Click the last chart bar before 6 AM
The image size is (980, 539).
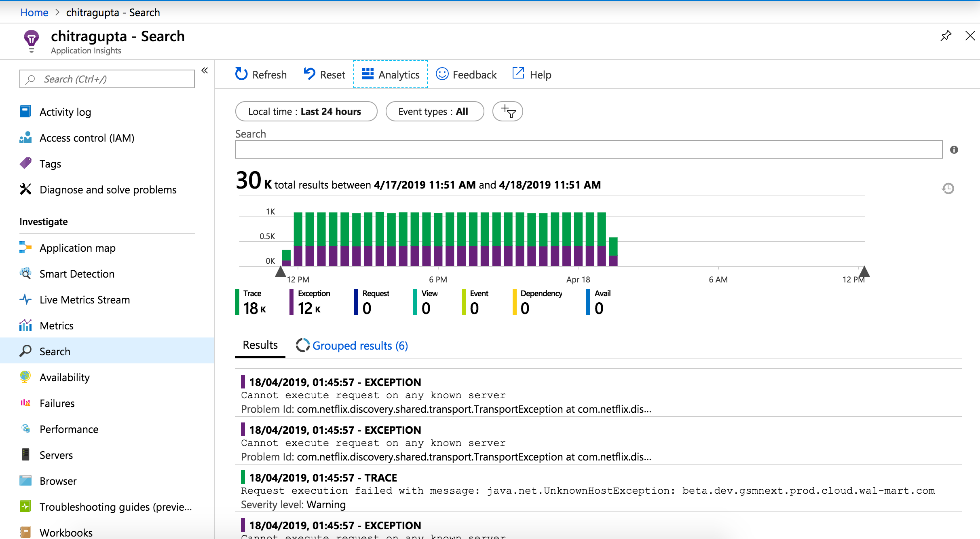click(x=613, y=251)
